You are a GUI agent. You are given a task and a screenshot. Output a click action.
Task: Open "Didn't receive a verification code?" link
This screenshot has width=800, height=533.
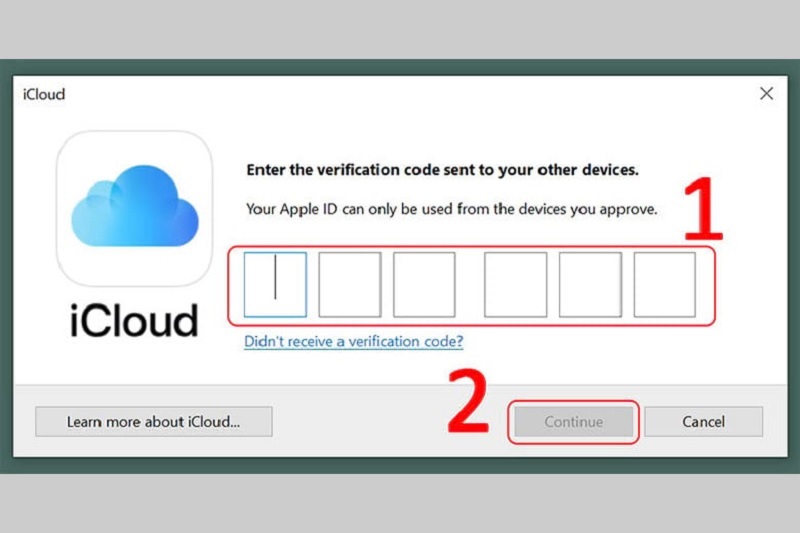(353, 342)
